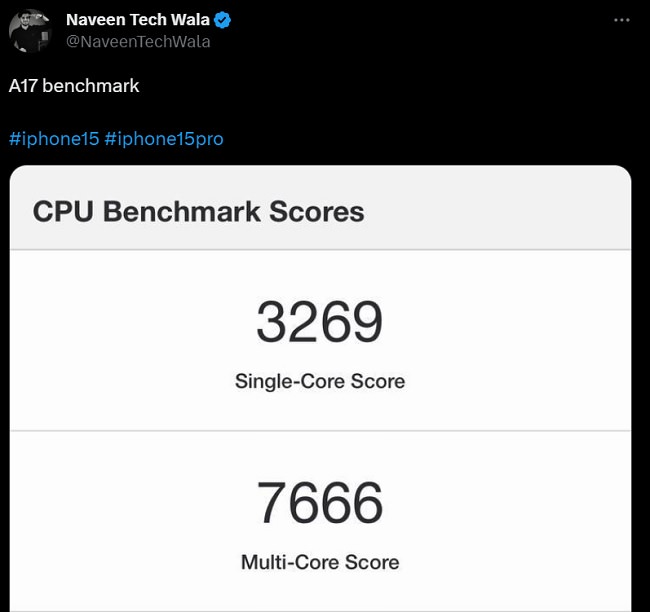Select the "Multi-Core Score" label
650x612 pixels.
(x=320, y=562)
